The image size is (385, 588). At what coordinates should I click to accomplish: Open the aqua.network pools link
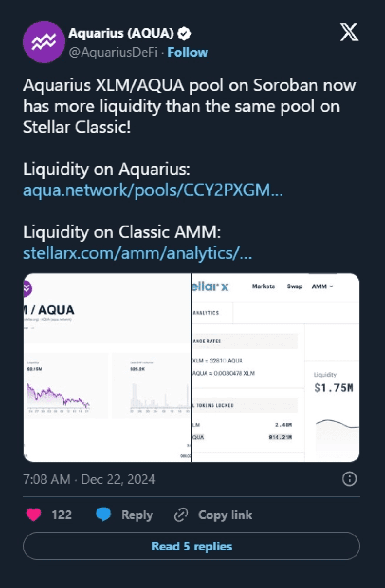pyautogui.click(x=153, y=190)
